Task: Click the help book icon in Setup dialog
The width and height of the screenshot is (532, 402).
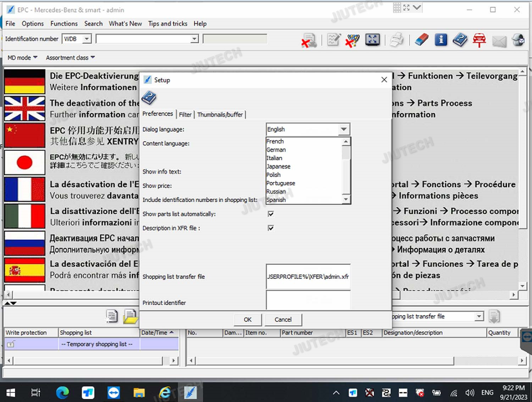Action: (x=149, y=98)
